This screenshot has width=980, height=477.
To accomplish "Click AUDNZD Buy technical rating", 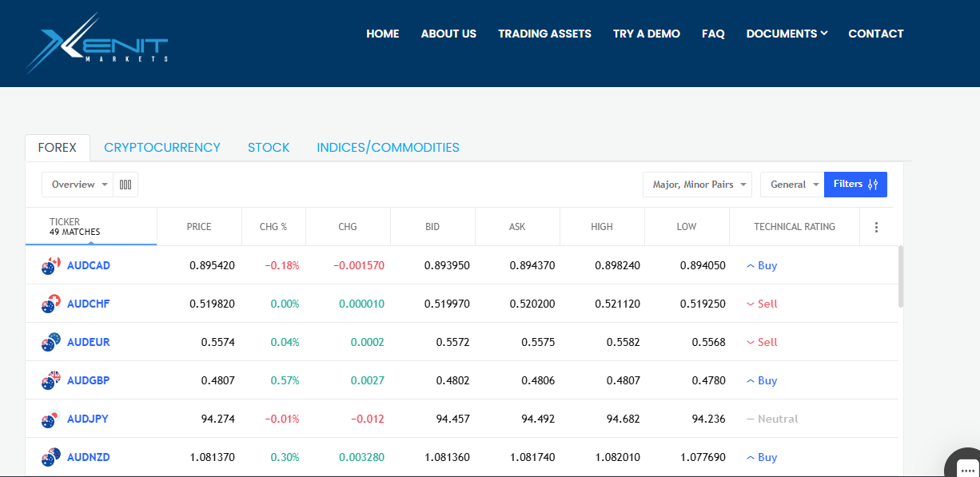I will coord(762,457).
